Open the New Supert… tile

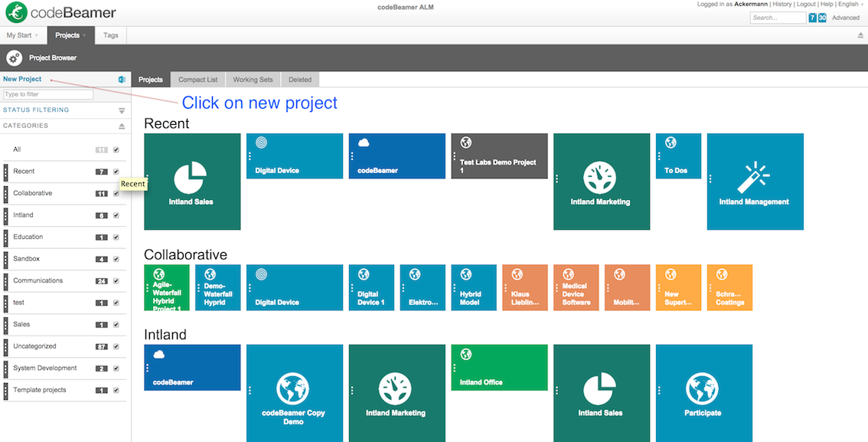(679, 287)
